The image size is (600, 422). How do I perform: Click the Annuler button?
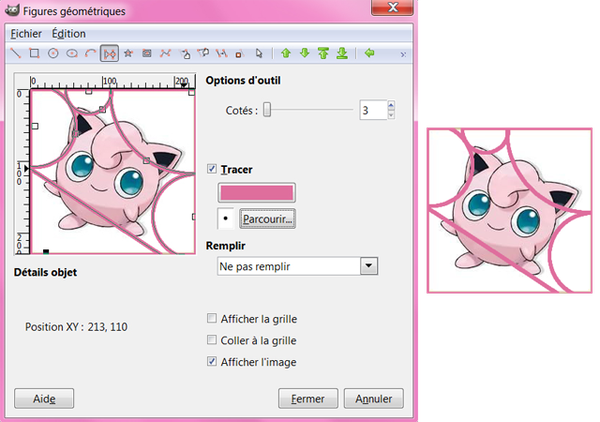(x=374, y=399)
